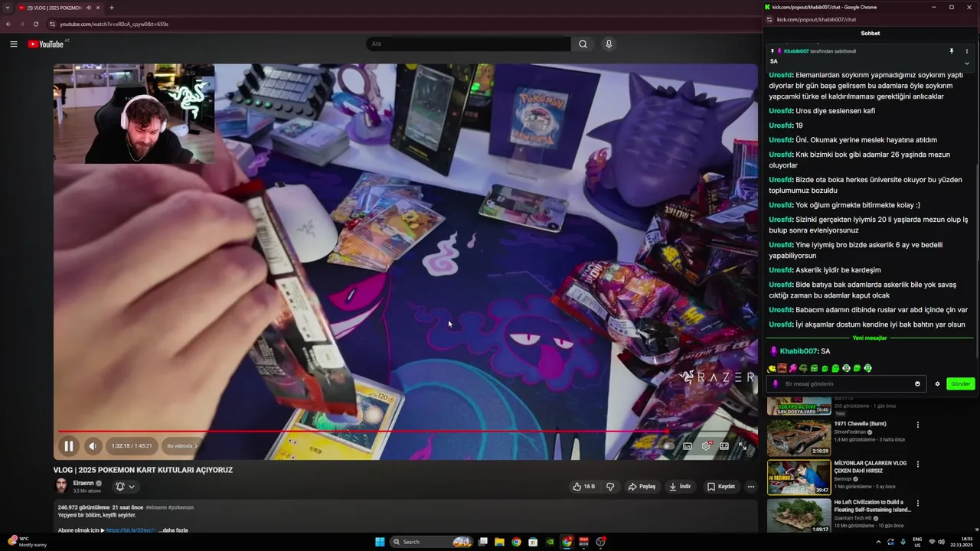This screenshot has height=551, width=980.
Task: Toggle subtitles in the video player
Action: click(688, 445)
